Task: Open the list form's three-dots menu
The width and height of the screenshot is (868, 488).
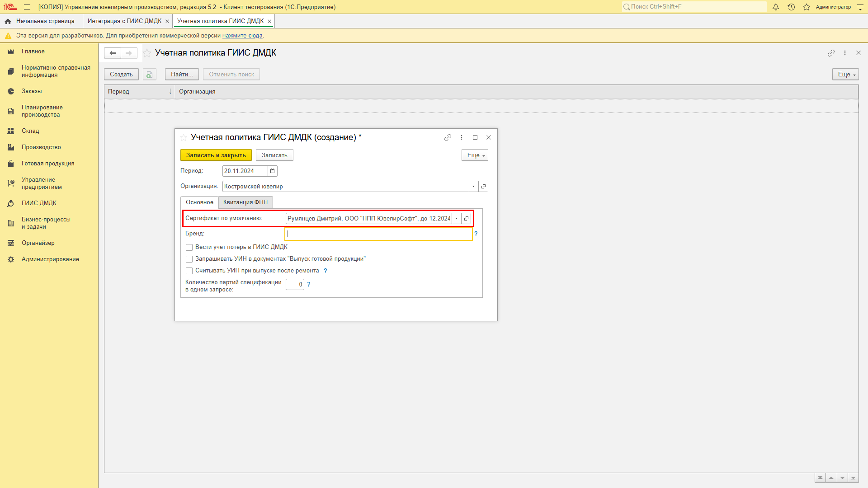Action: [x=845, y=53]
